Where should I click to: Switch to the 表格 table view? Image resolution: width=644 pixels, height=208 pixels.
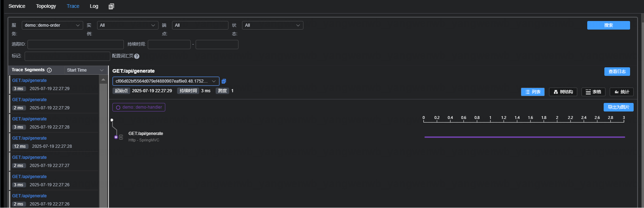coord(593,92)
